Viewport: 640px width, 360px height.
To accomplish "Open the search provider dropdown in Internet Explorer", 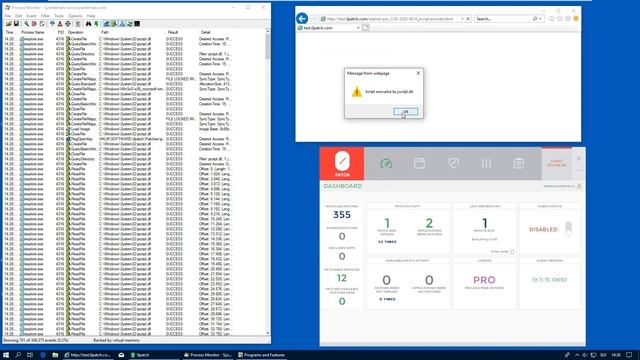I will point(540,19).
